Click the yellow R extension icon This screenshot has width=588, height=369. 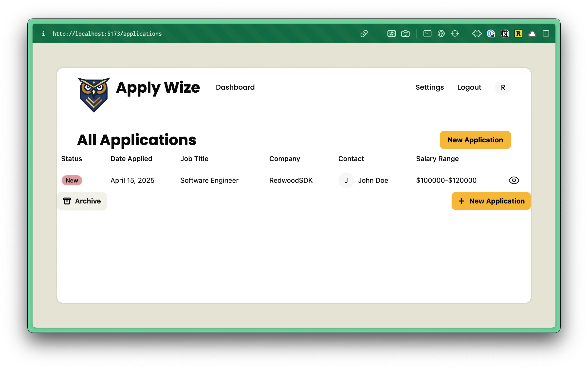(x=518, y=34)
